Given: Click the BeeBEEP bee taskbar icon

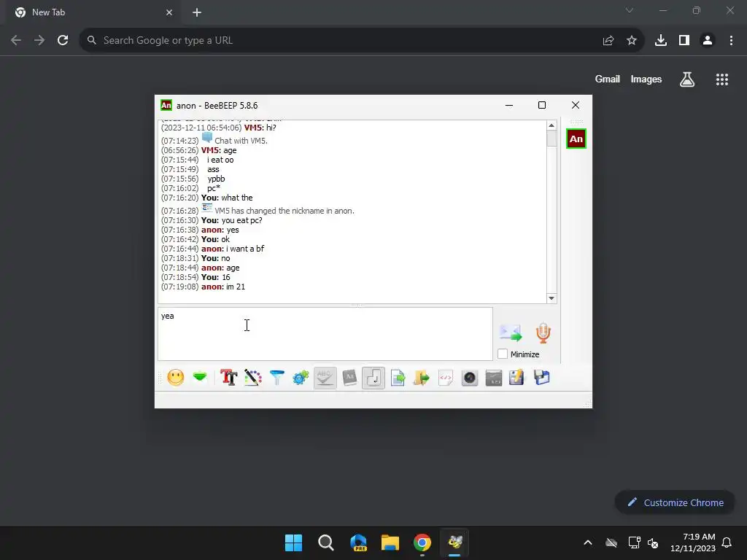Looking at the screenshot, I should tap(455, 542).
